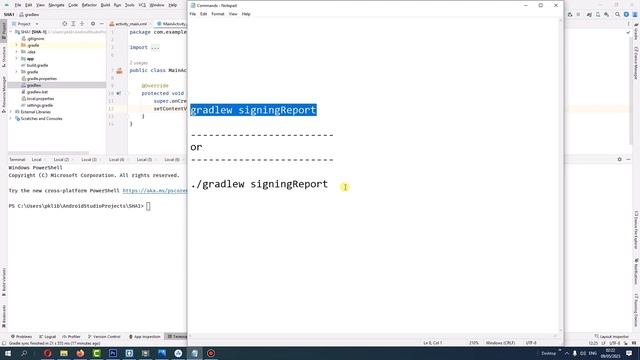Click the './gradlew signingReport' line in Notepad

click(x=259, y=184)
